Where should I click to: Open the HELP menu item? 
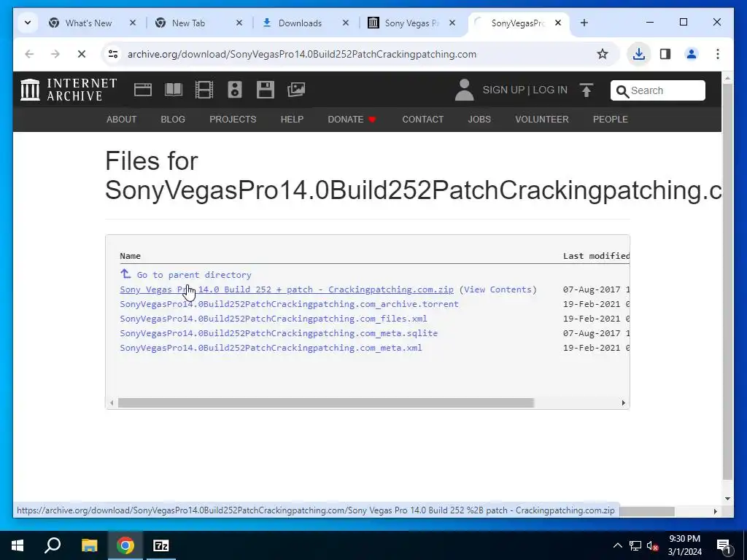click(x=292, y=119)
